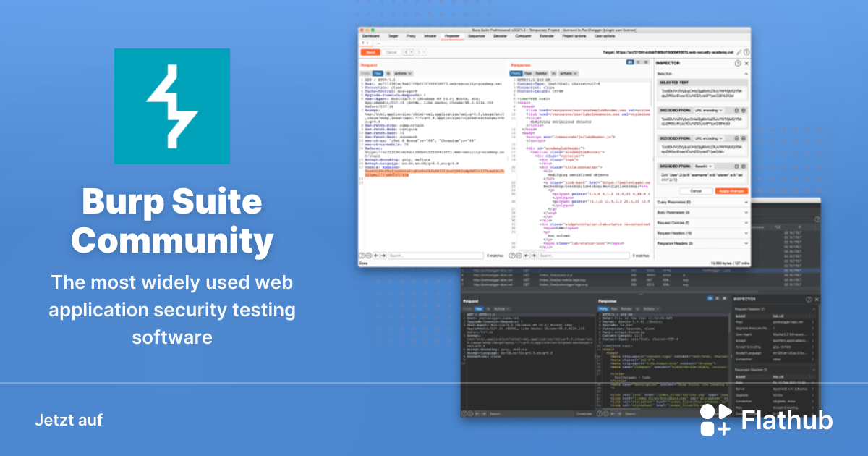Click the Flathub logo icon

[716, 418]
